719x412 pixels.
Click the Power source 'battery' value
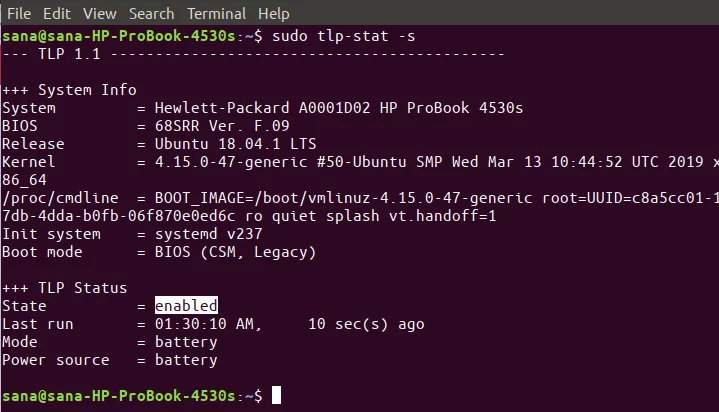point(186,360)
